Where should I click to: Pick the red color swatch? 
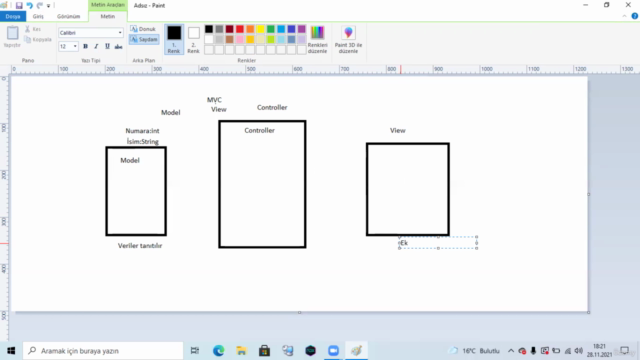(240, 29)
